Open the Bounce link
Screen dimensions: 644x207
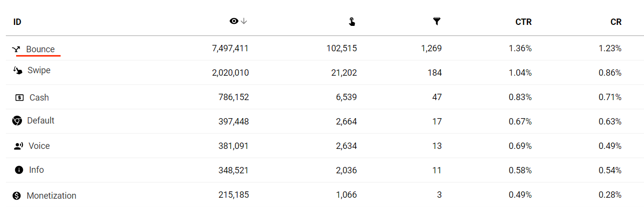pos(41,49)
